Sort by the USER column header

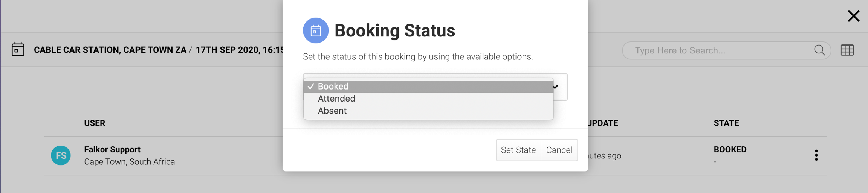pos(95,123)
